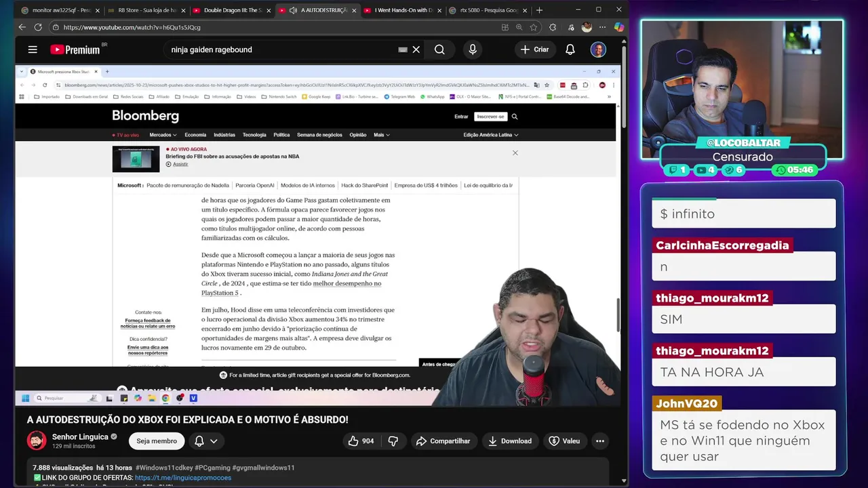868x488 pixels.
Task: Open the Economia section on Bloomberg
Action: (195, 135)
